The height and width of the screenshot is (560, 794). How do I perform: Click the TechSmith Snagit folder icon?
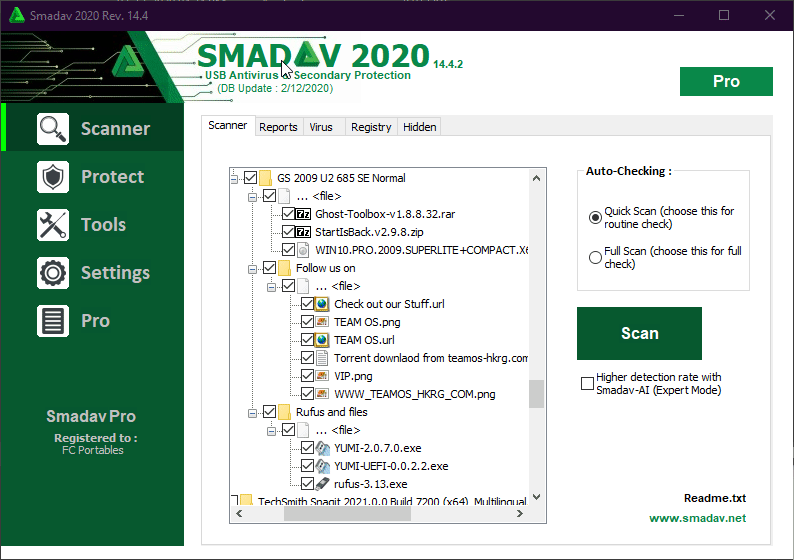point(247,500)
